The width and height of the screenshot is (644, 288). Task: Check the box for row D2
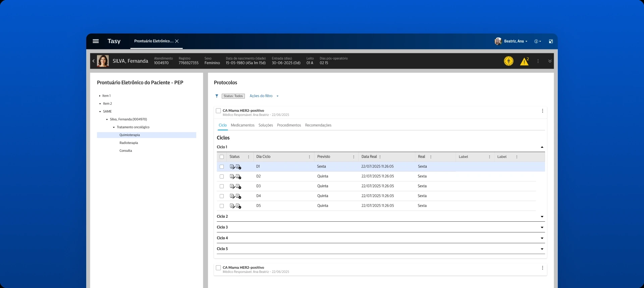pos(222,176)
